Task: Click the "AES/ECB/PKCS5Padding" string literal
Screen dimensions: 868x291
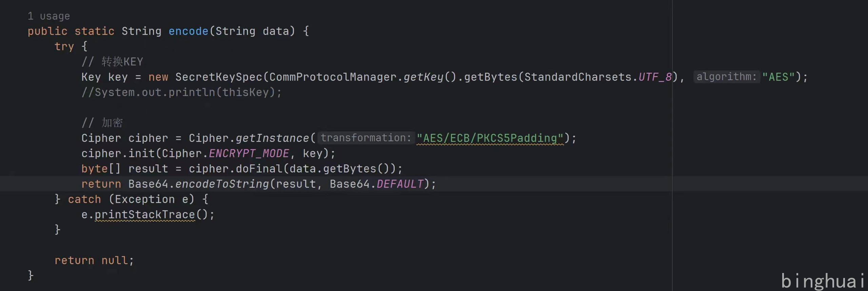Action: pyautogui.click(x=490, y=138)
